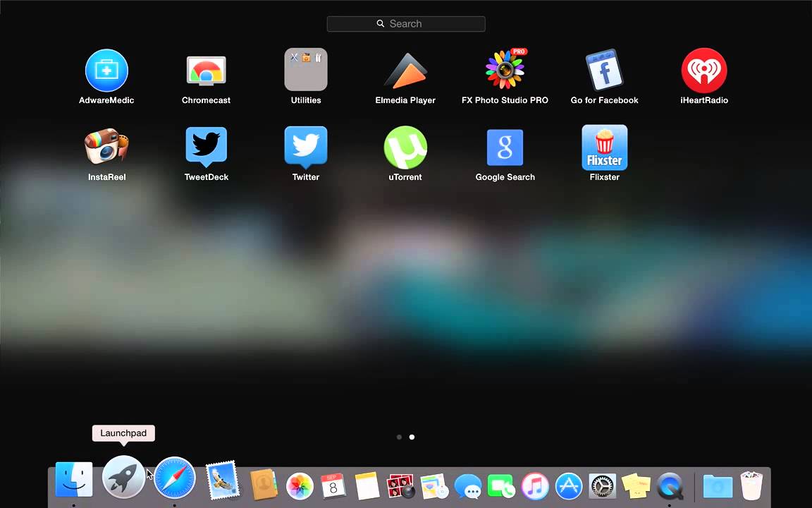Open AdwareMedic
This screenshot has width=812, height=508.
(106, 70)
